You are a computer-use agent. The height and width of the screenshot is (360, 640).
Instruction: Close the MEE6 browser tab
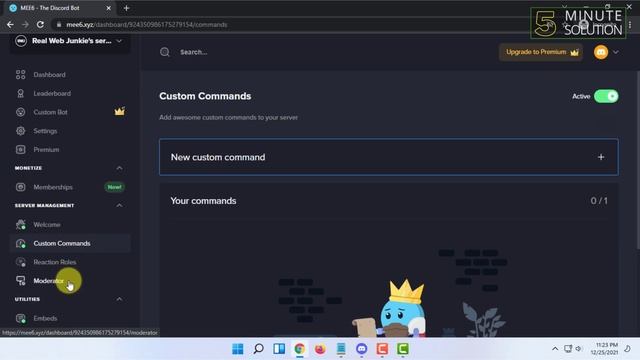pos(108,8)
